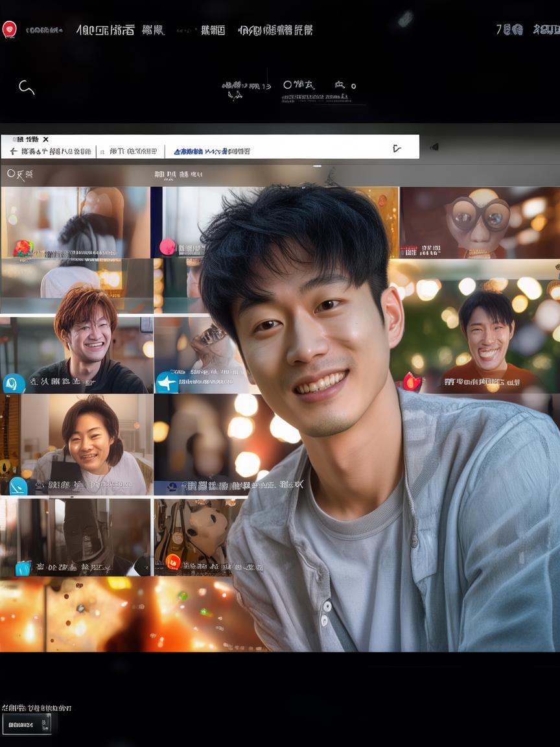Click the pink circle badge on the top-middle thumbnail

click(168, 246)
